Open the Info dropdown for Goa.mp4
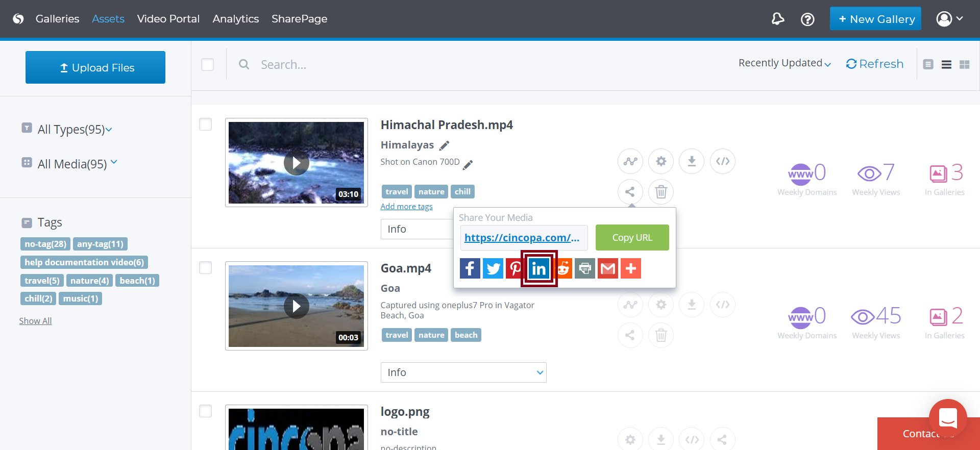The image size is (980, 450). click(x=463, y=372)
